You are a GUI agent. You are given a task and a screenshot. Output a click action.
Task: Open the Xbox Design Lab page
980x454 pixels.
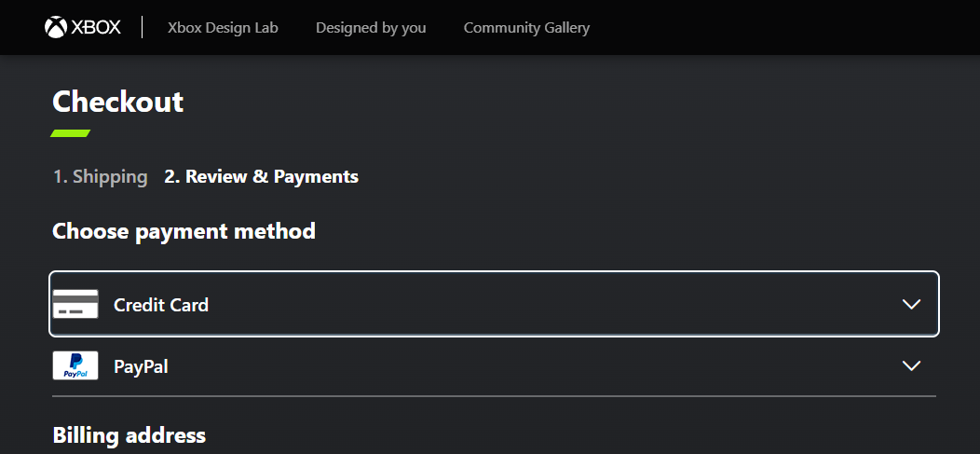pyautogui.click(x=223, y=28)
